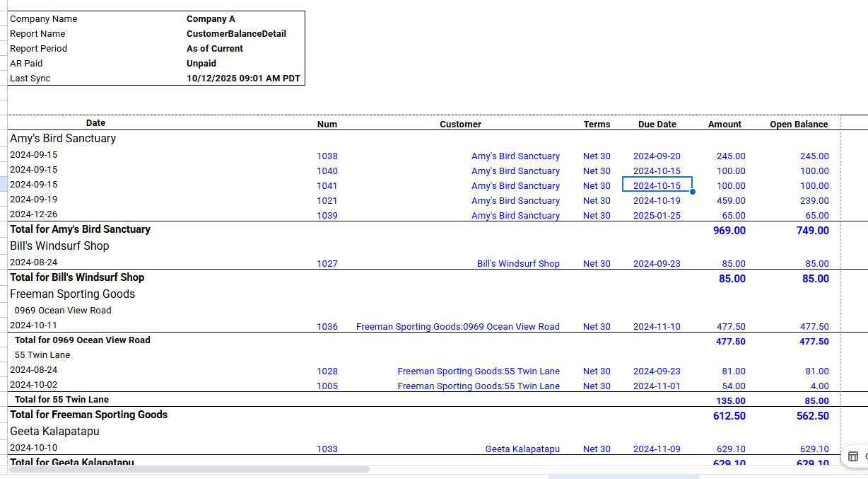Open invoice number 1033 link
This screenshot has height=479, width=868.
[x=327, y=449]
